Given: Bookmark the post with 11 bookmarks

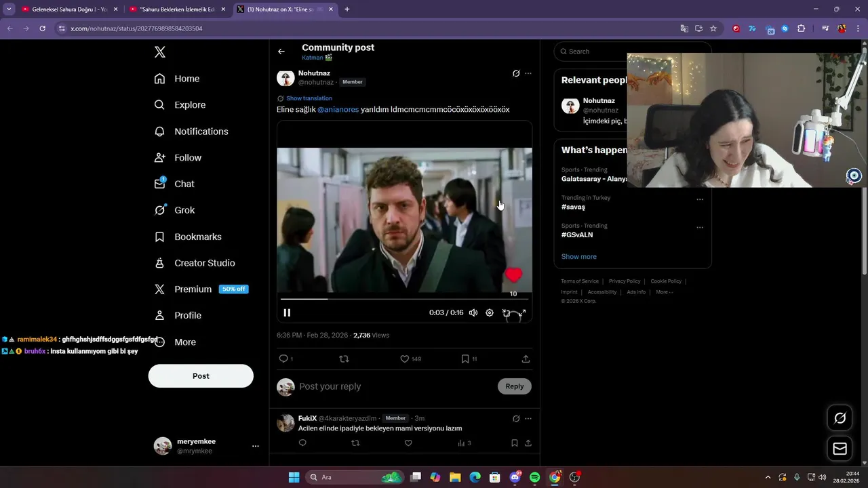Looking at the screenshot, I should (x=469, y=359).
